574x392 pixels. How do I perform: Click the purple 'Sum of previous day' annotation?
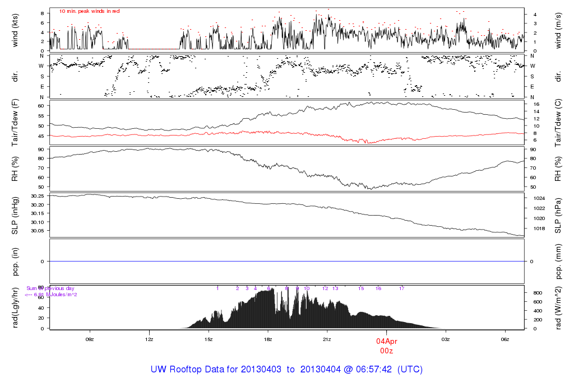[x=50, y=288]
